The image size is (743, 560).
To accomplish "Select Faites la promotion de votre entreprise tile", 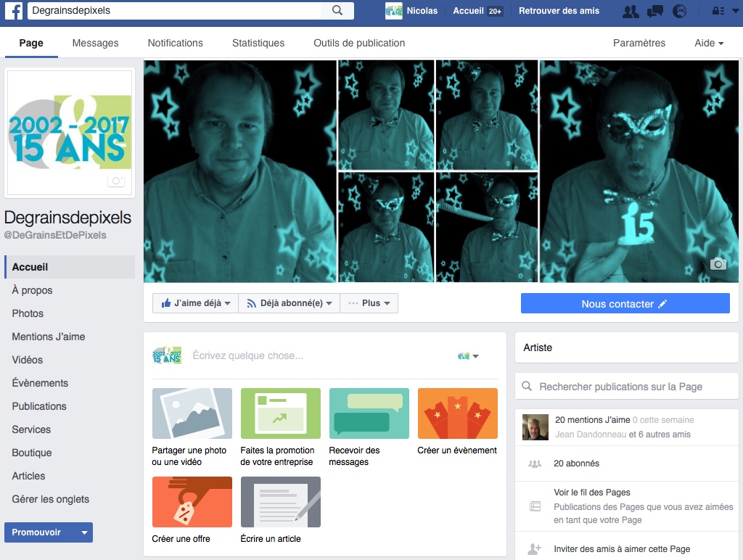I will point(281,427).
